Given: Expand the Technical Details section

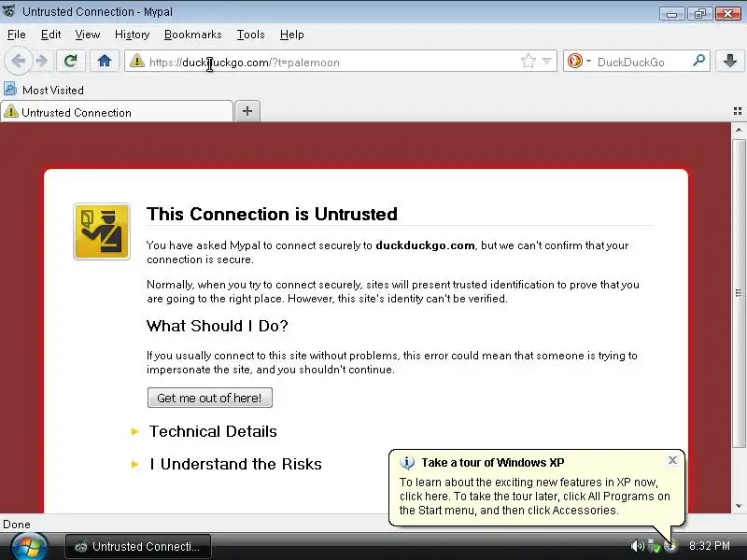Looking at the screenshot, I should [213, 431].
